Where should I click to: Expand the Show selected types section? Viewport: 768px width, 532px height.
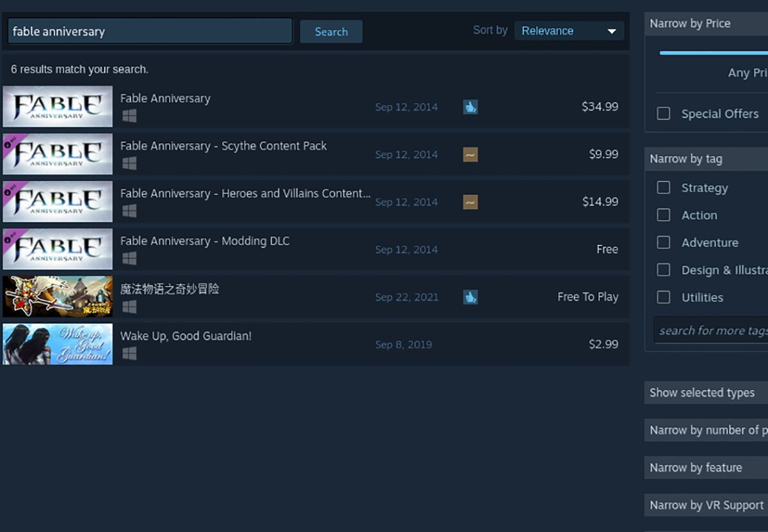(x=706, y=393)
